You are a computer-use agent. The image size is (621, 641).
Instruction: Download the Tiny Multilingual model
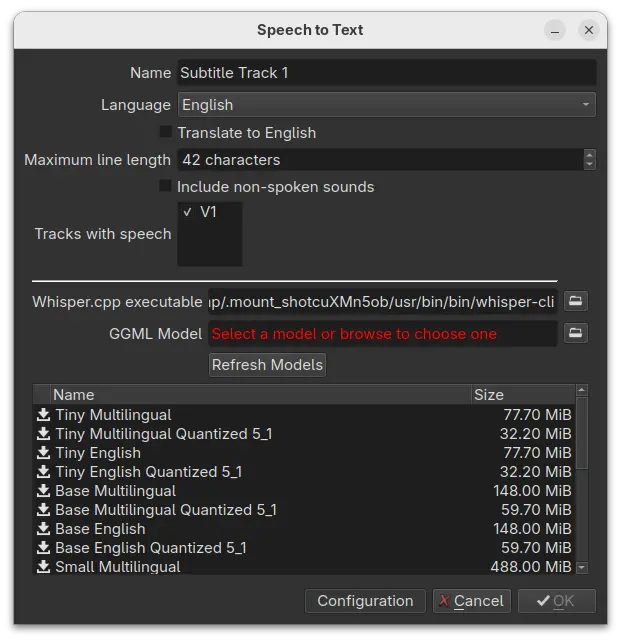[x=44, y=415]
